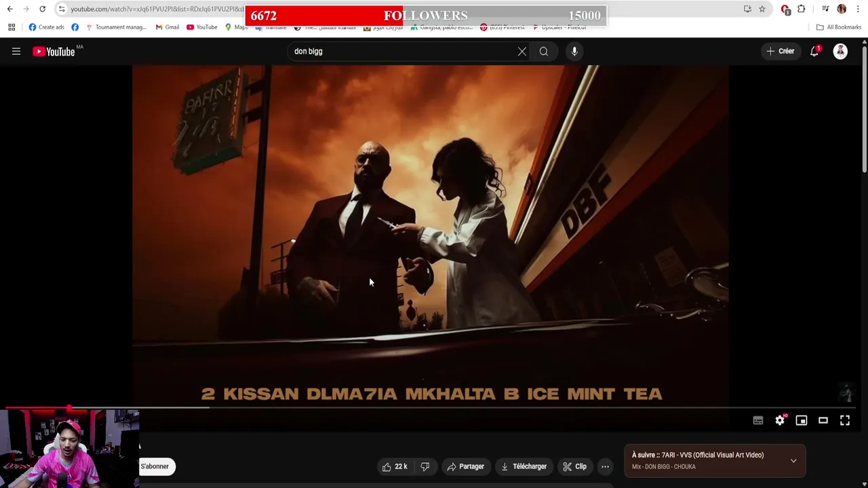Share the video via Partager
The width and height of the screenshot is (868, 488).
(x=465, y=466)
